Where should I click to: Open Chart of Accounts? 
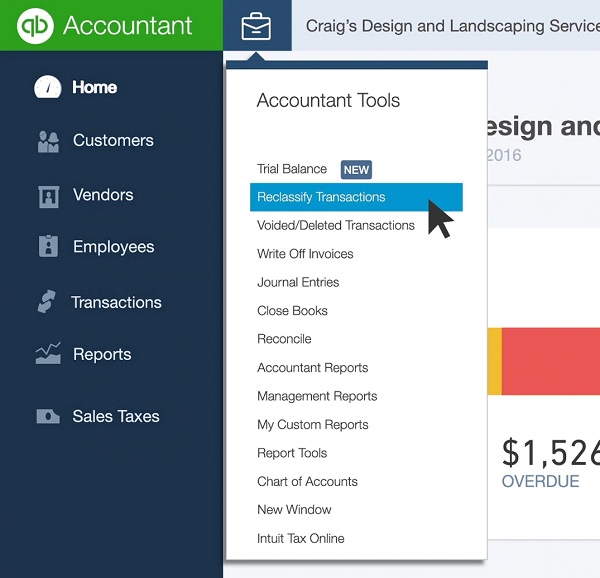pos(307,481)
